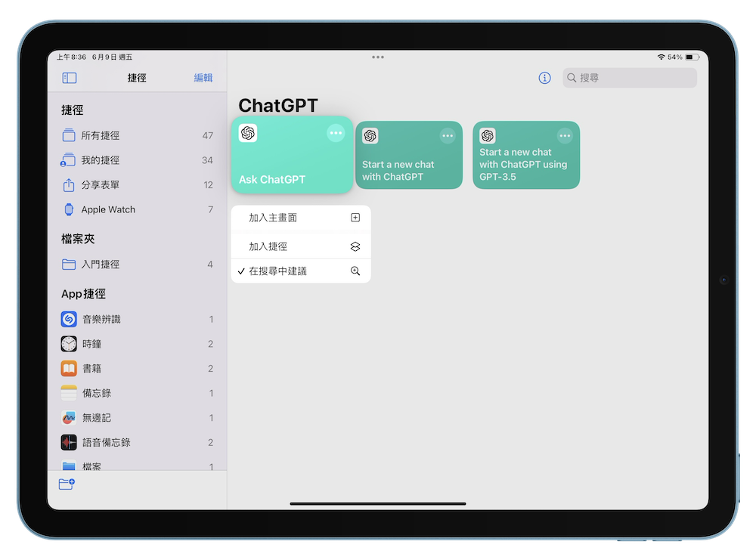Click ChatGPT logo on Ask ChatGPT card
The image size is (756, 560).
click(248, 133)
